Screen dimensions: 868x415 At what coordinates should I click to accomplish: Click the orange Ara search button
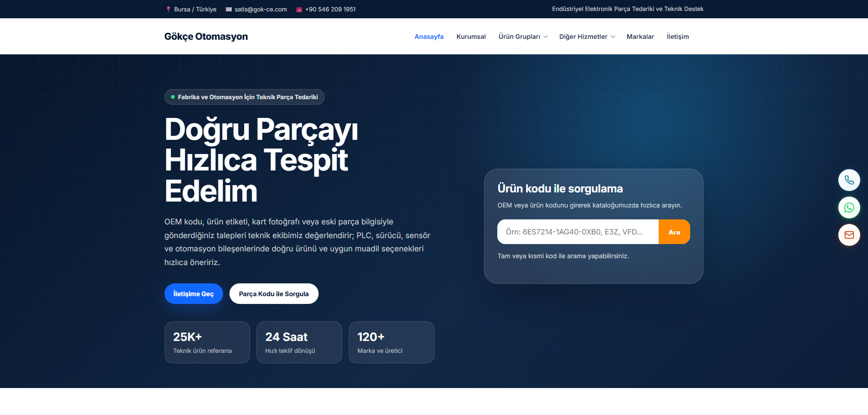[674, 232]
